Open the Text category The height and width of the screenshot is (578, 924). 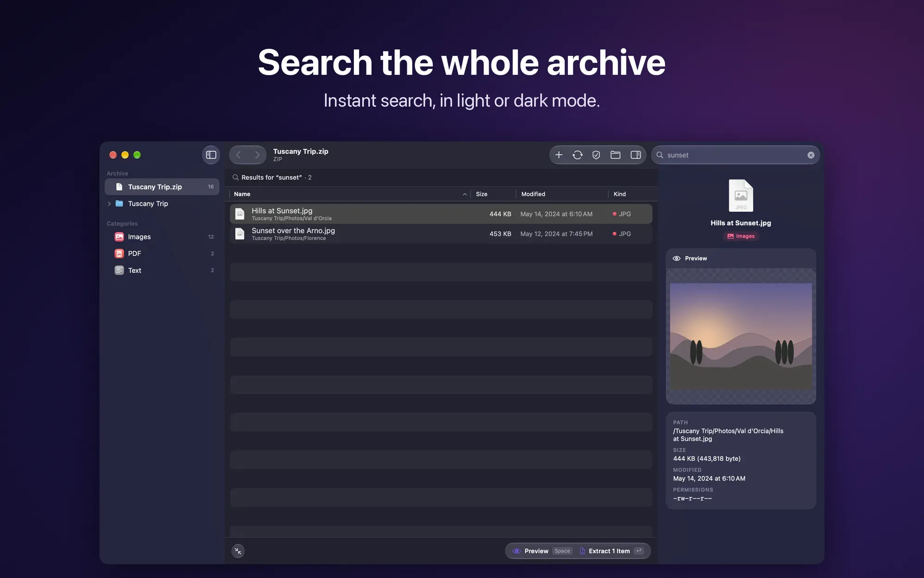(162, 270)
